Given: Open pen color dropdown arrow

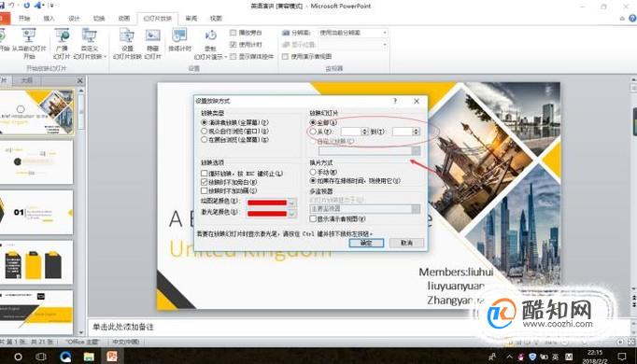Looking at the screenshot, I should tap(292, 203).
